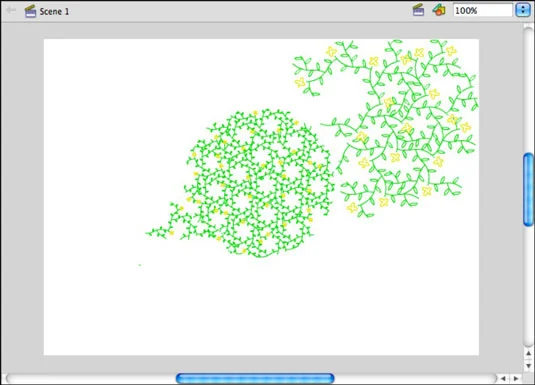Click the back arrow in edit bar

point(11,10)
